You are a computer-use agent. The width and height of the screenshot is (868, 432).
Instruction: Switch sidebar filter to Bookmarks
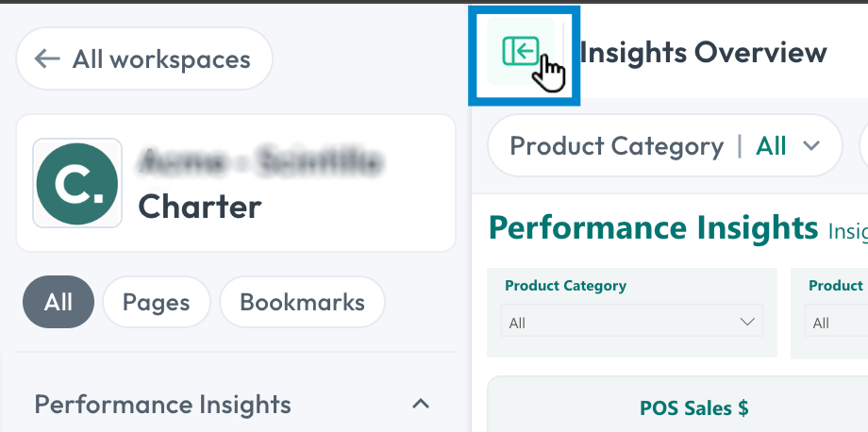tap(302, 302)
